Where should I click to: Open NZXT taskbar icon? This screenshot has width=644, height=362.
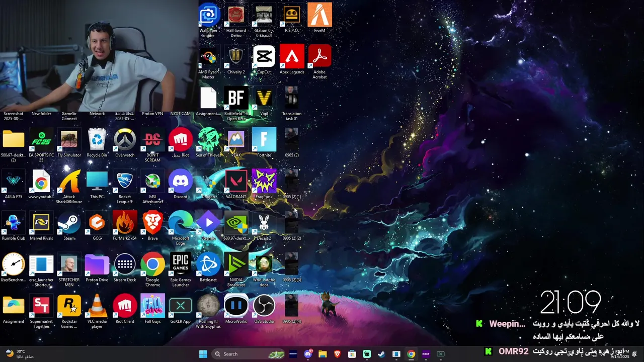click(426, 354)
